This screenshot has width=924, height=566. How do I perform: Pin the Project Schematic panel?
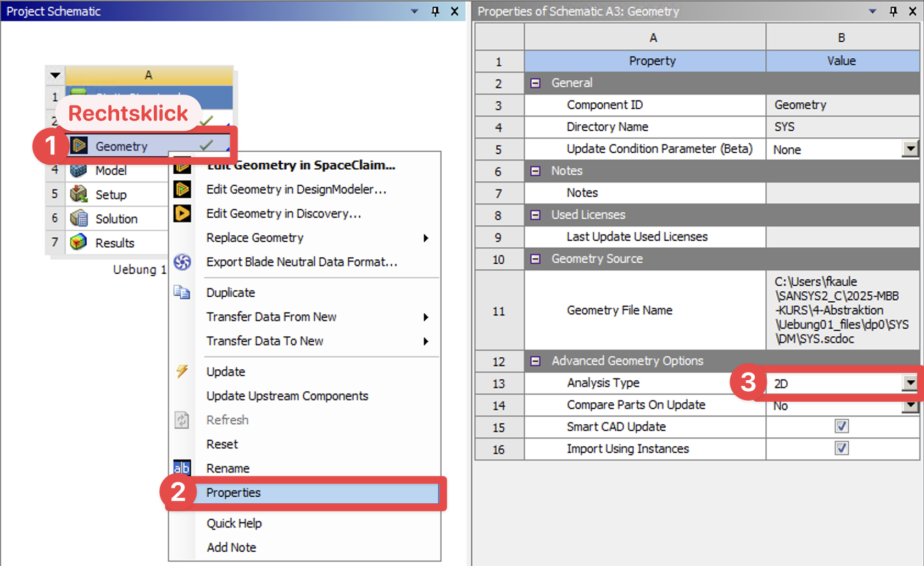[435, 11]
